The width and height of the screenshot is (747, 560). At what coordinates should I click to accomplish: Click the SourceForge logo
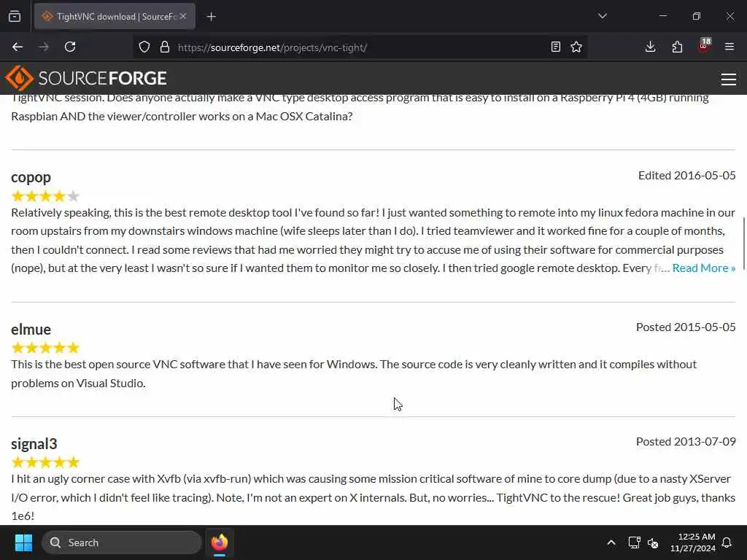point(86,78)
